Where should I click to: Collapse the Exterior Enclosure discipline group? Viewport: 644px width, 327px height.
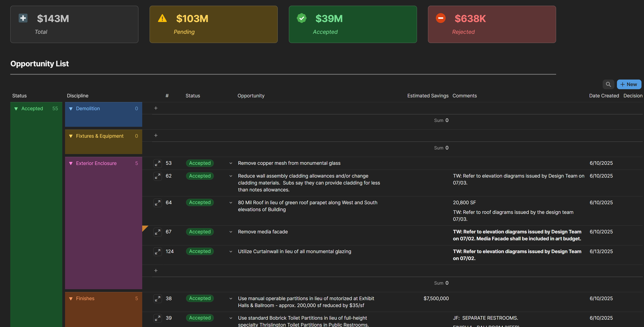[71, 163]
